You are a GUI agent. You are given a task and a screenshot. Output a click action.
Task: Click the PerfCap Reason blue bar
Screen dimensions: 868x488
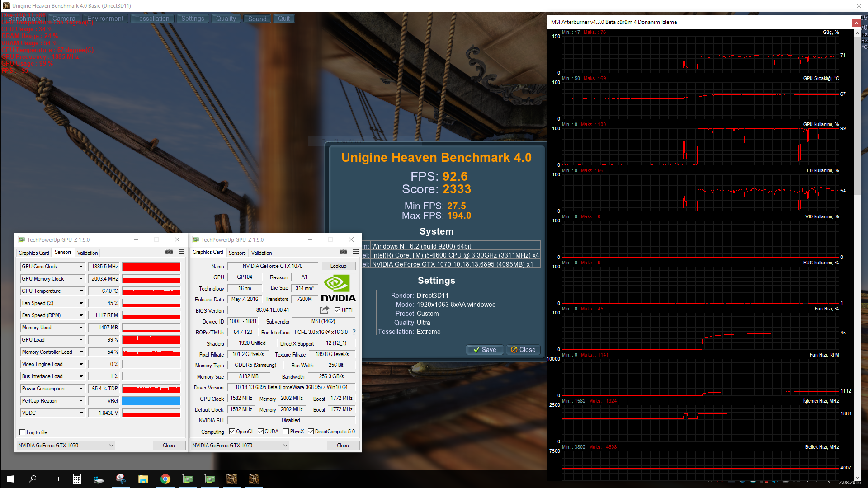click(151, 401)
